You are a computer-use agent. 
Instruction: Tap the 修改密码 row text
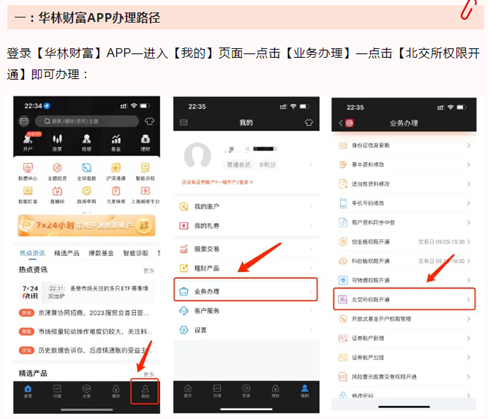[x=362, y=396]
